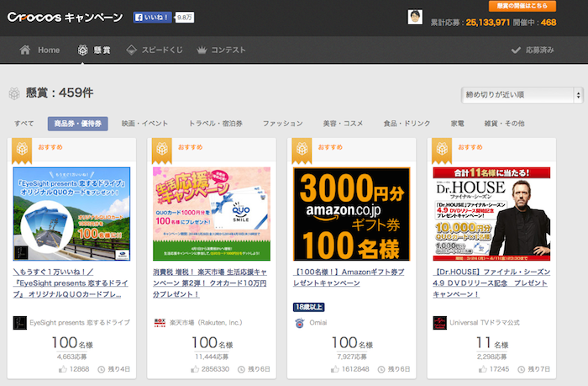Image resolution: width=588 pixels, height=386 pixels.
Task: Open the Amazonギフト券プレゼントキャンペーン title link
Action: [x=349, y=278]
